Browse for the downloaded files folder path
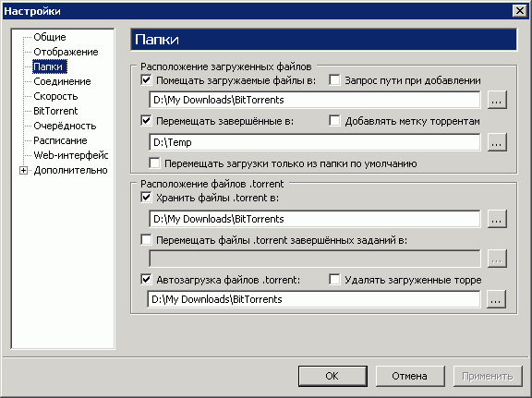 [497, 100]
